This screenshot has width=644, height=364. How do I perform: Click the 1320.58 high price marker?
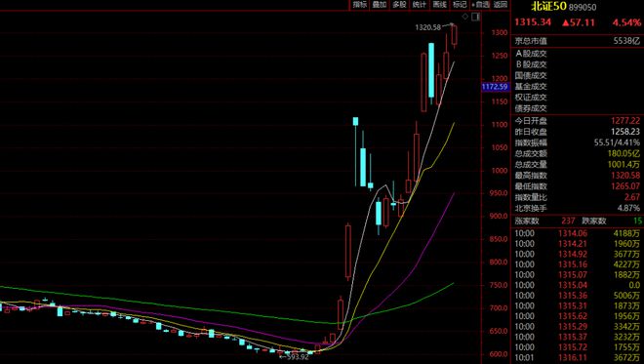click(427, 27)
